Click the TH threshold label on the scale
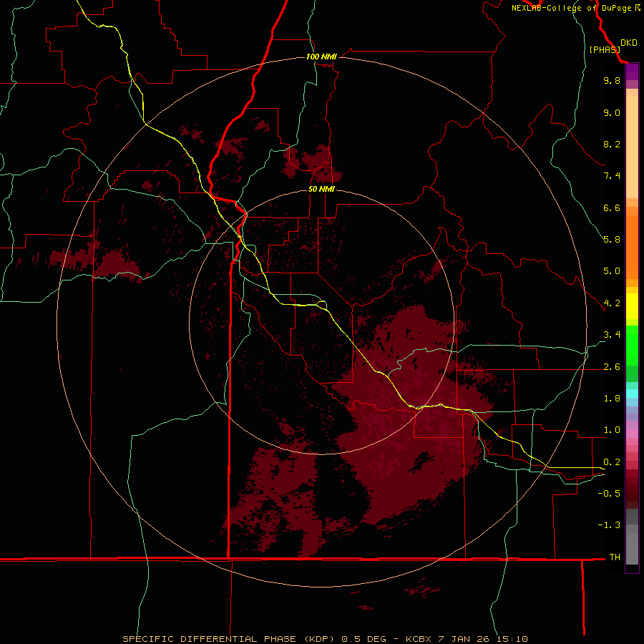644x644 pixels. 615,557
